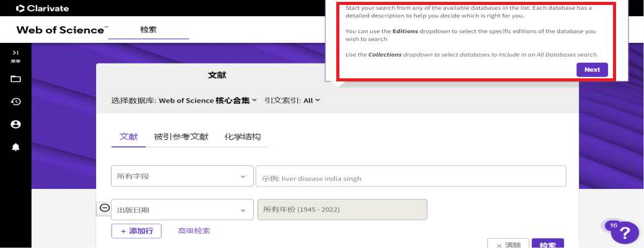Image resolution: width=644 pixels, height=248 pixels.
Task: Click the 清除 button
Action: [x=508, y=244]
